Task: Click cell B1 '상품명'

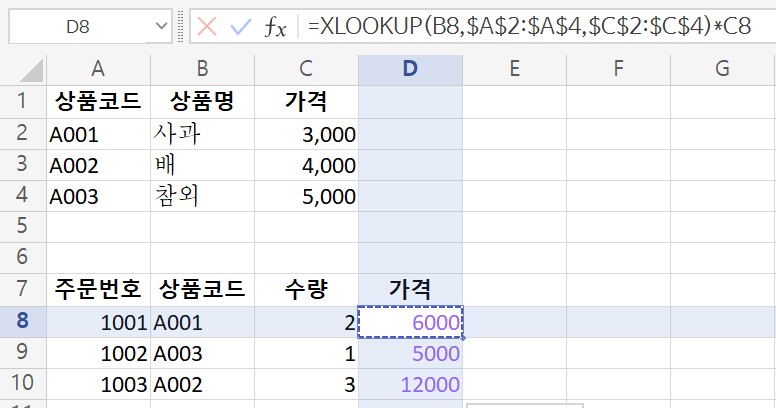Action: click(x=202, y=102)
